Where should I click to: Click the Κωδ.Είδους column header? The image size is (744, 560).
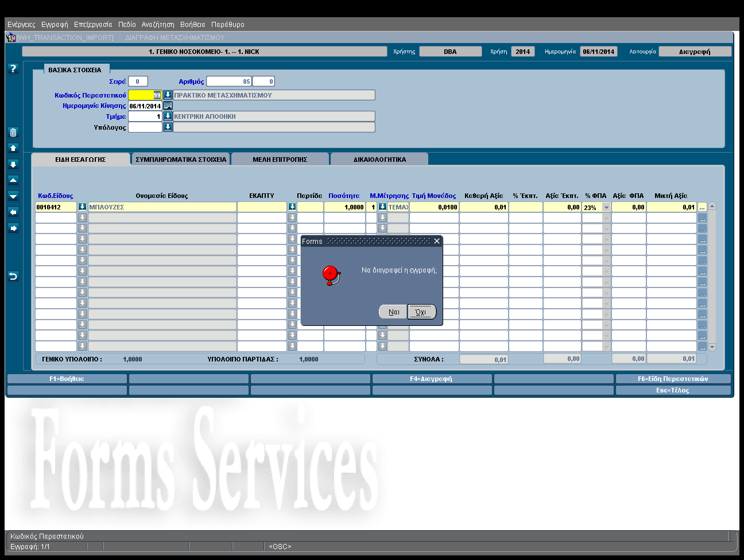56,196
